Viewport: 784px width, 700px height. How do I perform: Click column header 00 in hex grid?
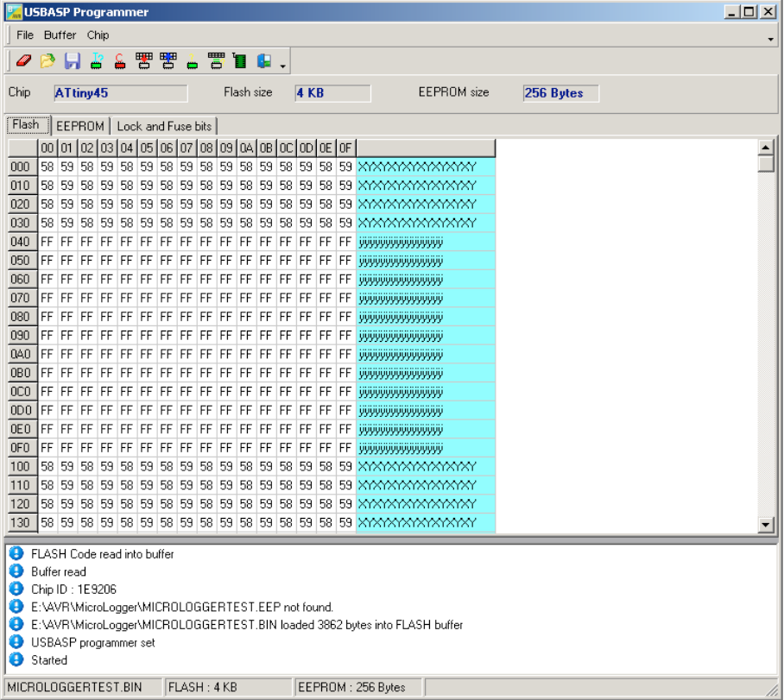(x=47, y=148)
